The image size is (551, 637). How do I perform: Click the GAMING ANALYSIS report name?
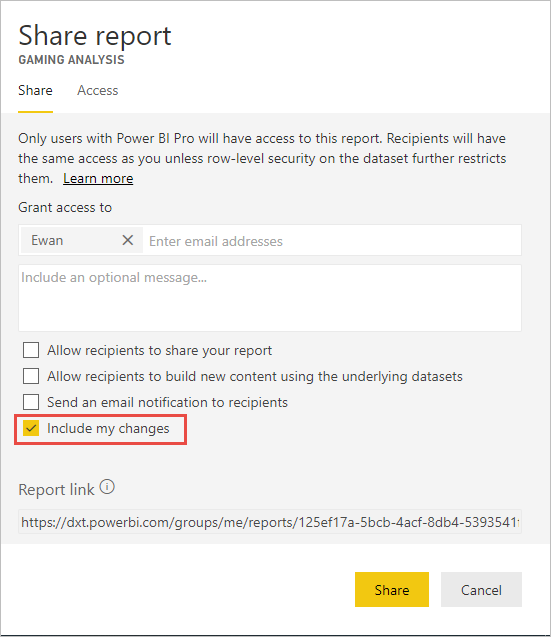[x=72, y=60]
